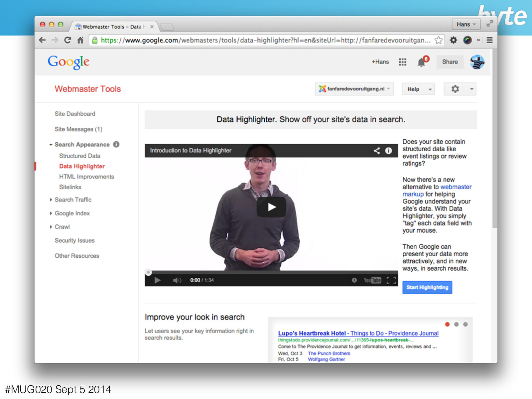
Task: Click the Wolfgang Gartner link
Action: (x=326, y=359)
